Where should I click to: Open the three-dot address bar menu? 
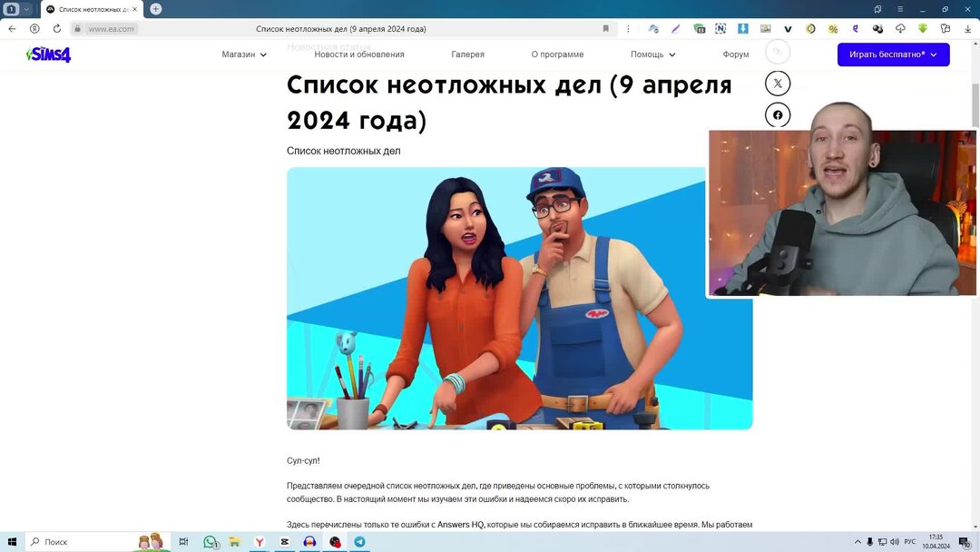pos(628,29)
